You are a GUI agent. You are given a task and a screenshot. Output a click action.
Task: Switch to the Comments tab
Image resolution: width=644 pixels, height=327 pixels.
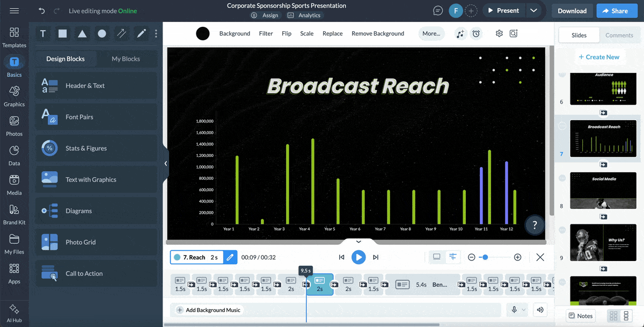619,35
